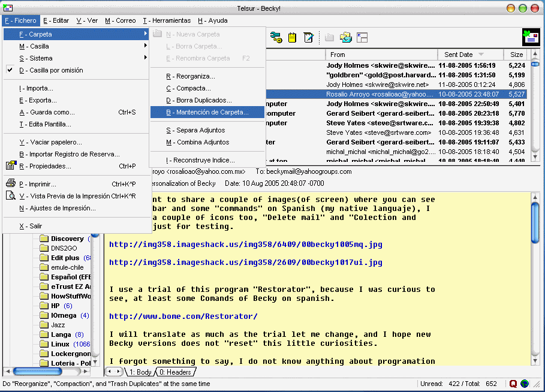Image resolution: width=545 pixels, height=392 pixels.
Task: Click the paper with pencil icon
Action: (x=308, y=37)
